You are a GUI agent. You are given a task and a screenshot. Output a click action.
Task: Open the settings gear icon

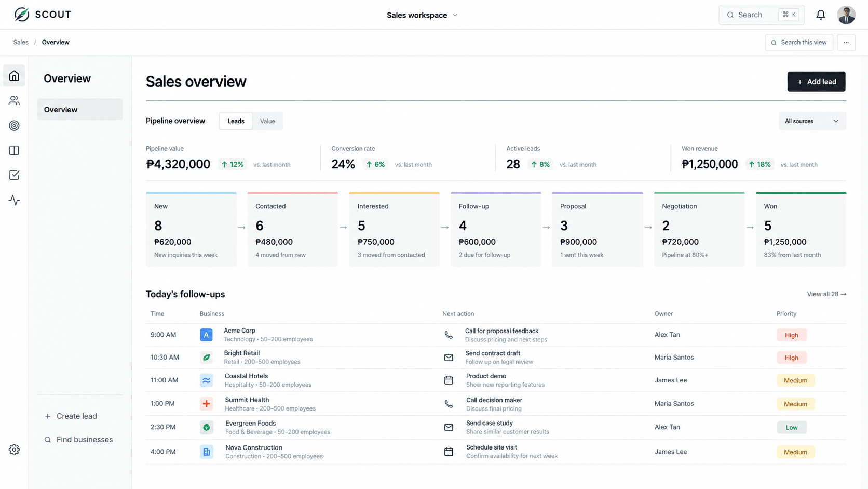(x=14, y=450)
